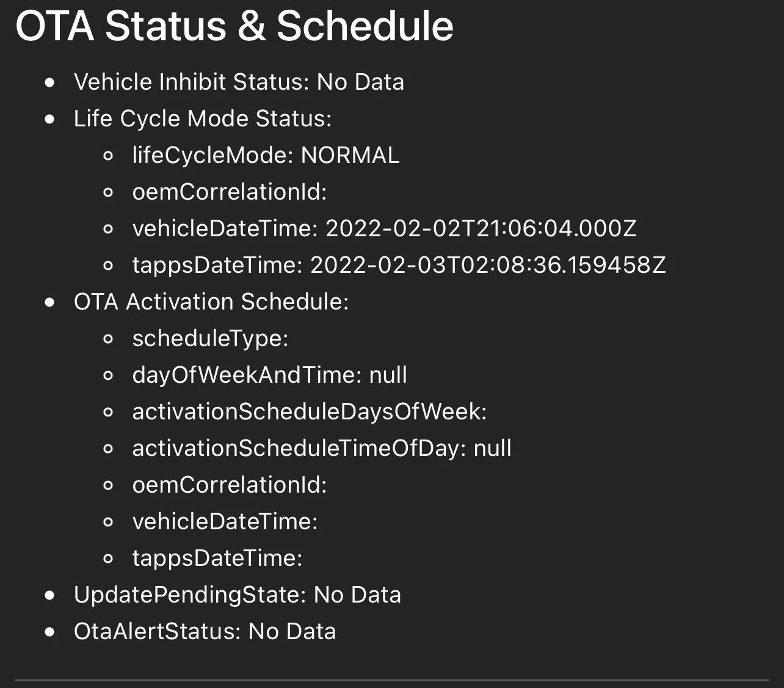
Task: Click the tappsDateTime 2022-02-03T02:08:36 timestamp
Action: tap(488, 265)
